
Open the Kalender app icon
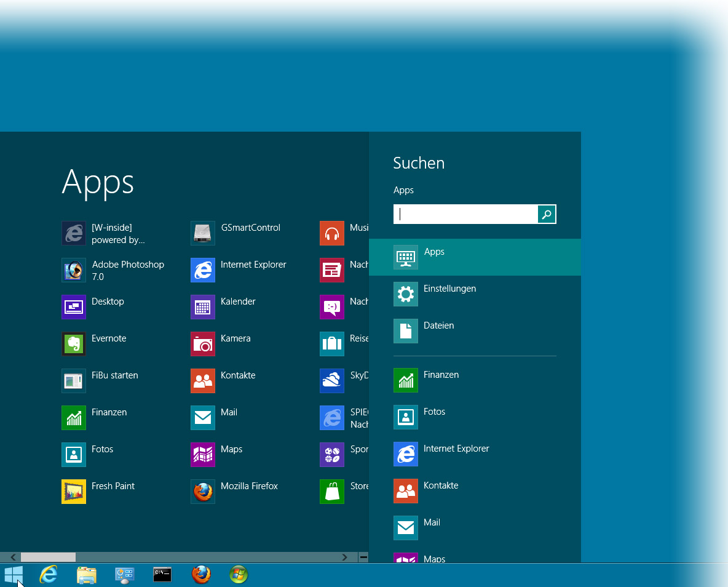[203, 307]
